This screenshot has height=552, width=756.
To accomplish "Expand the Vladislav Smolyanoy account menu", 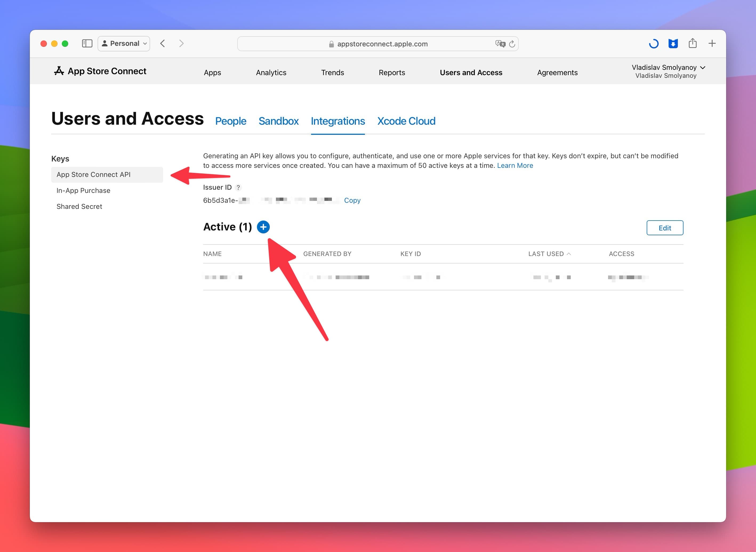I will (x=668, y=71).
